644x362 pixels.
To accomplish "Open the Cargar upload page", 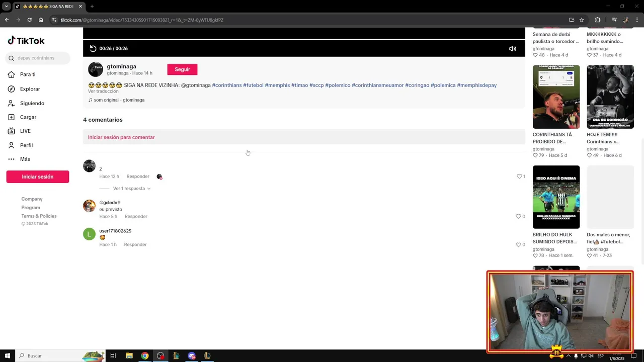I will [x=28, y=117].
